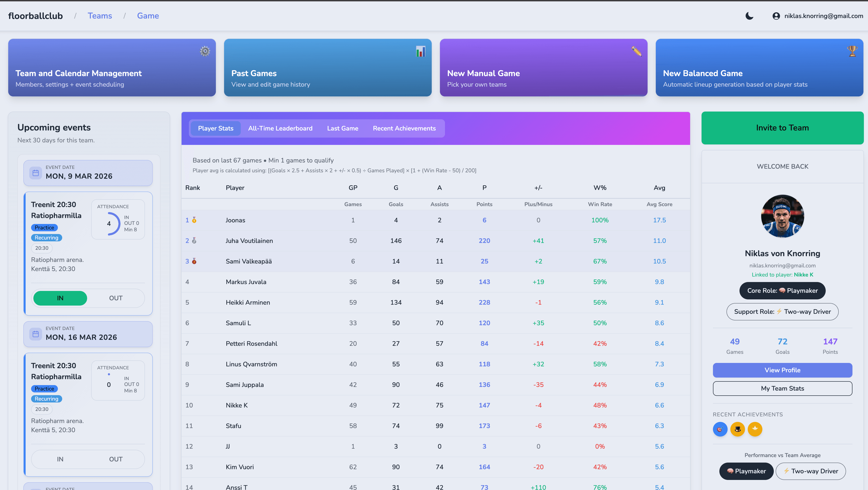The width and height of the screenshot is (868, 490).
Task: Click the star achievement badge
Action: click(755, 429)
